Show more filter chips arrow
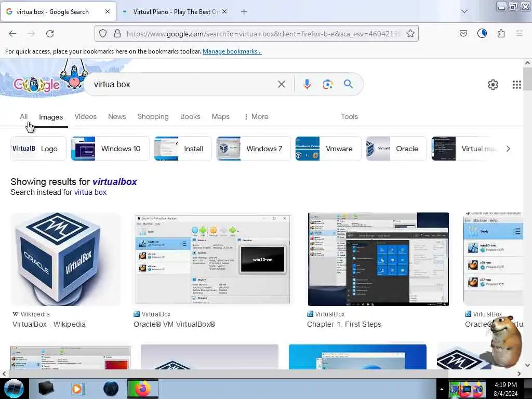This screenshot has height=399, width=532. click(x=508, y=149)
